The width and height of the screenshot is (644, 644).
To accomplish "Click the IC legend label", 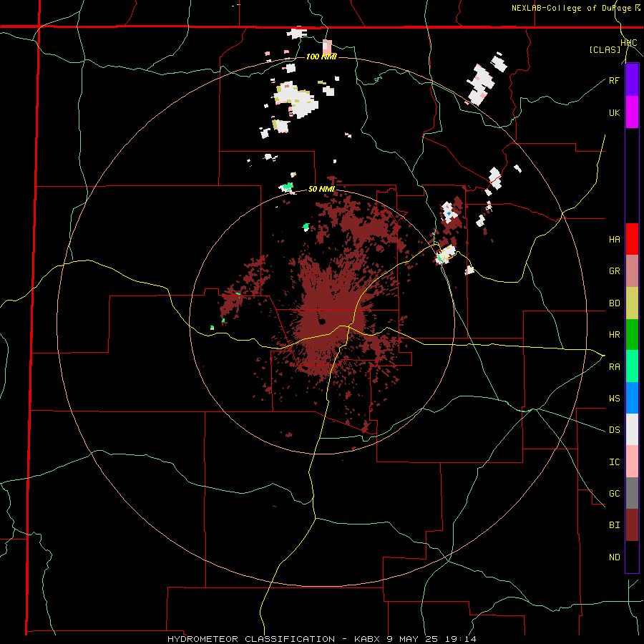I will 614,462.
